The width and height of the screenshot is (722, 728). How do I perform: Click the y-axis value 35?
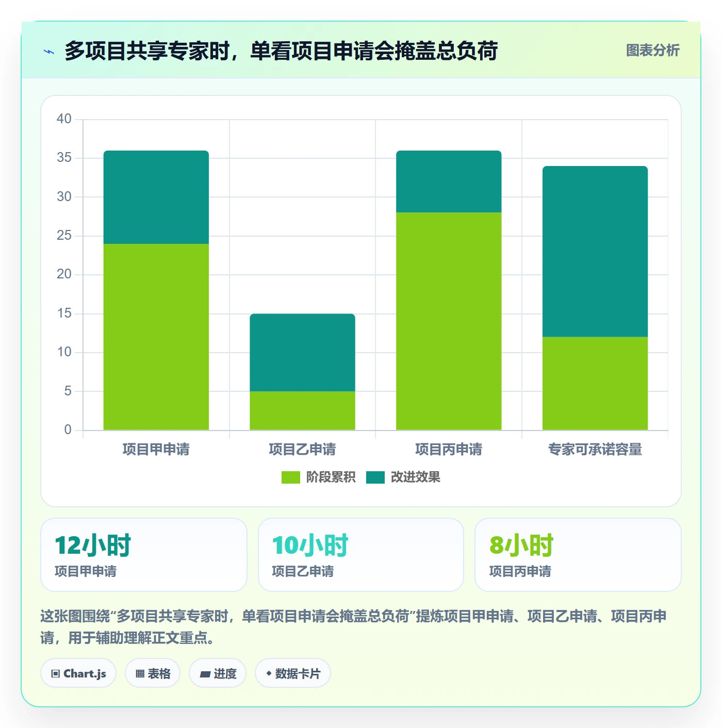[64, 158]
